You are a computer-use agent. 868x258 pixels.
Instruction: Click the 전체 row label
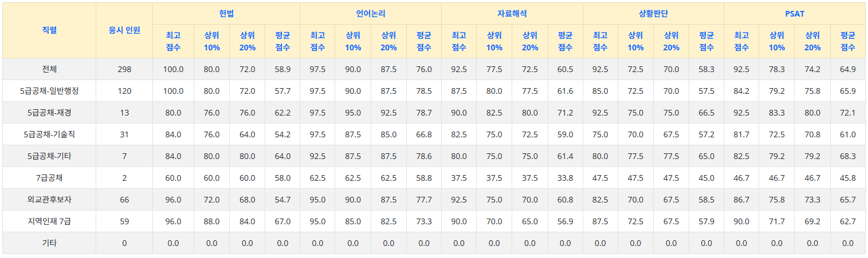coord(49,69)
